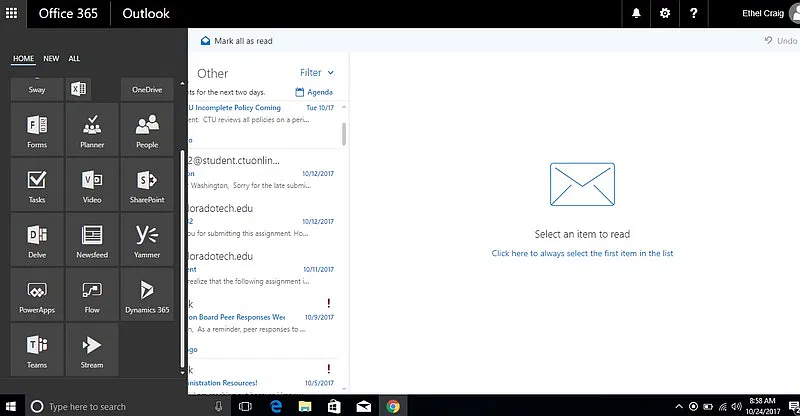This screenshot has width=800, height=416.
Task: Switch to the NEW tab in launcher
Action: [x=51, y=59]
